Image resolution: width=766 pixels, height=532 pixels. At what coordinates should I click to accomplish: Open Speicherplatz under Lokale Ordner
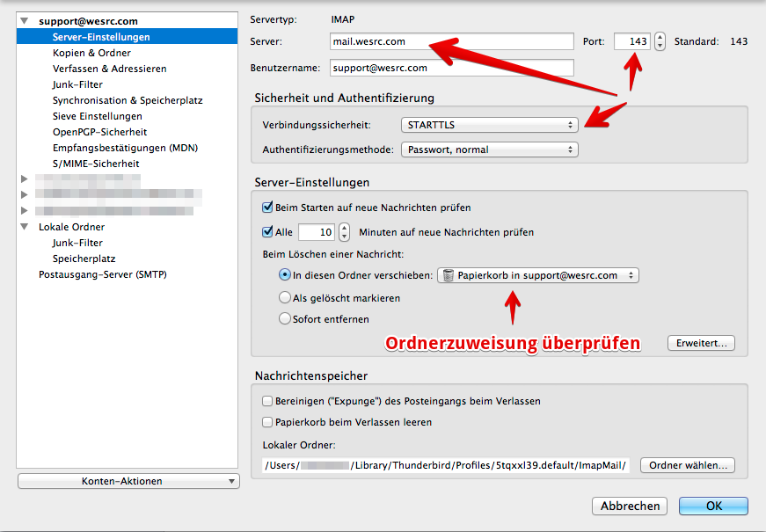(x=84, y=259)
